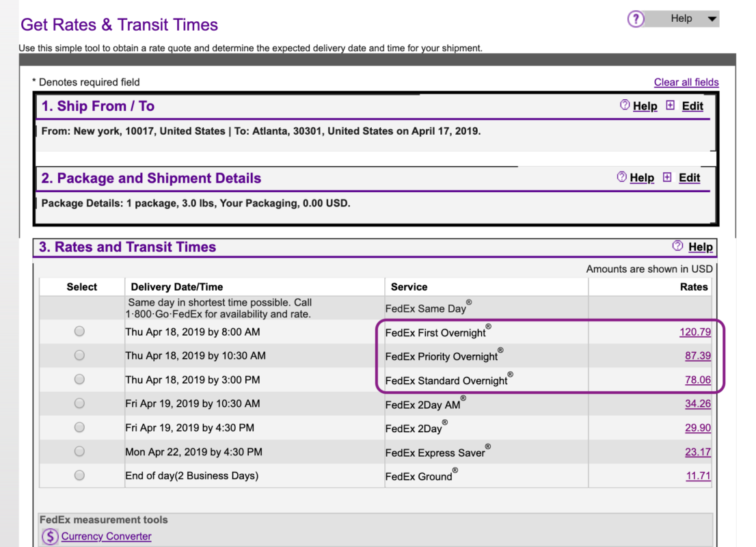Click the Help question icon in Ship From / To
The height and width of the screenshot is (547, 756).
coord(625,106)
